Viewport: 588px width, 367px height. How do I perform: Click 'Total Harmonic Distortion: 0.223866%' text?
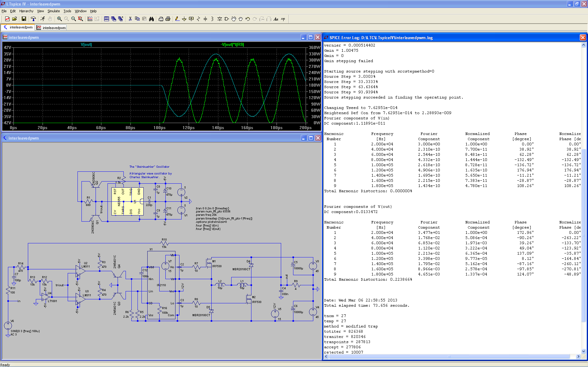(x=368, y=279)
